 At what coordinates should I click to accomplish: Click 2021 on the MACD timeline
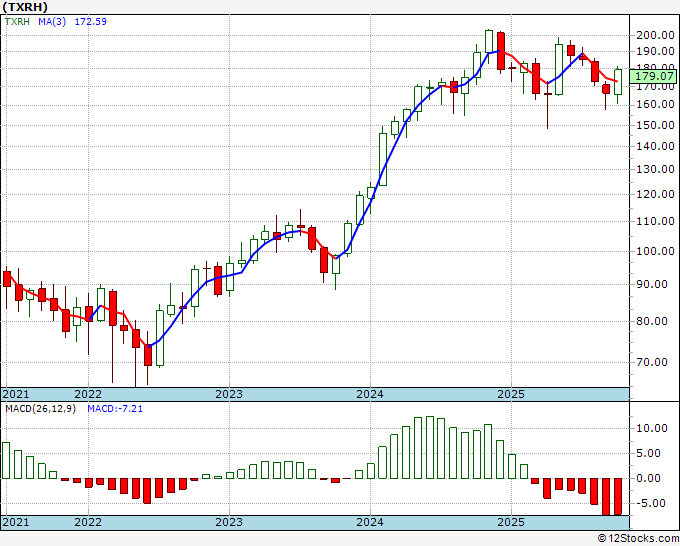pyautogui.click(x=16, y=522)
